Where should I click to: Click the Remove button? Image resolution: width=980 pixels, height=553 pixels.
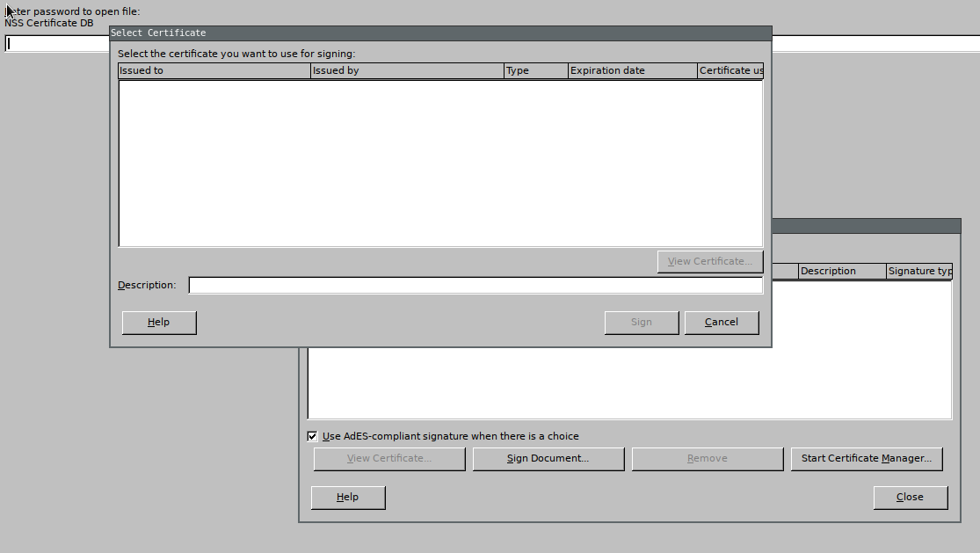707,458
